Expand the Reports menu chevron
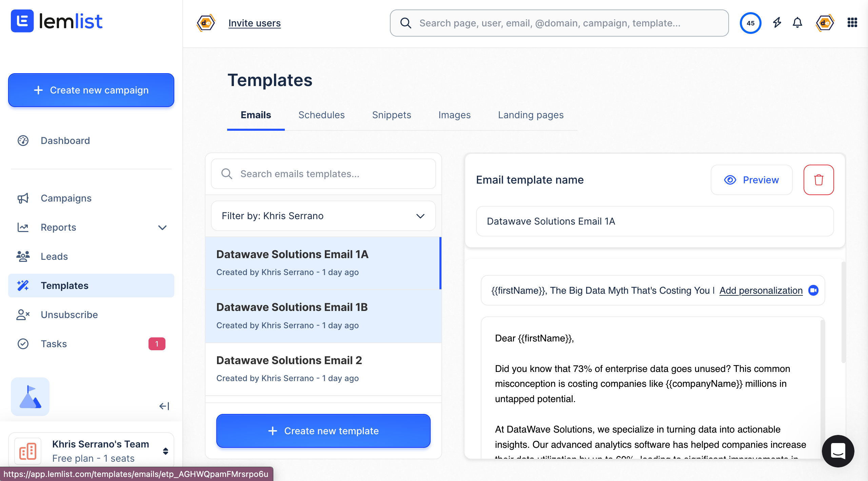Image resolution: width=868 pixels, height=481 pixels. (162, 227)
